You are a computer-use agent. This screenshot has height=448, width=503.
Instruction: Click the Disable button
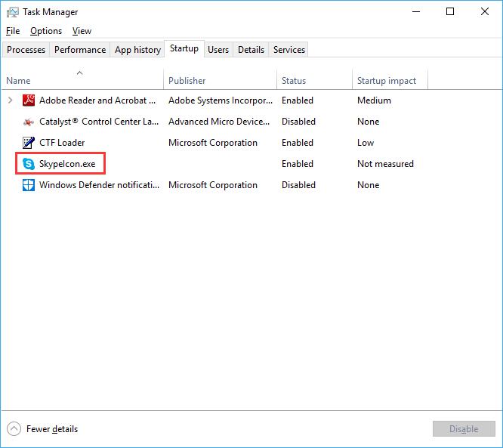[x=464, y=429]
